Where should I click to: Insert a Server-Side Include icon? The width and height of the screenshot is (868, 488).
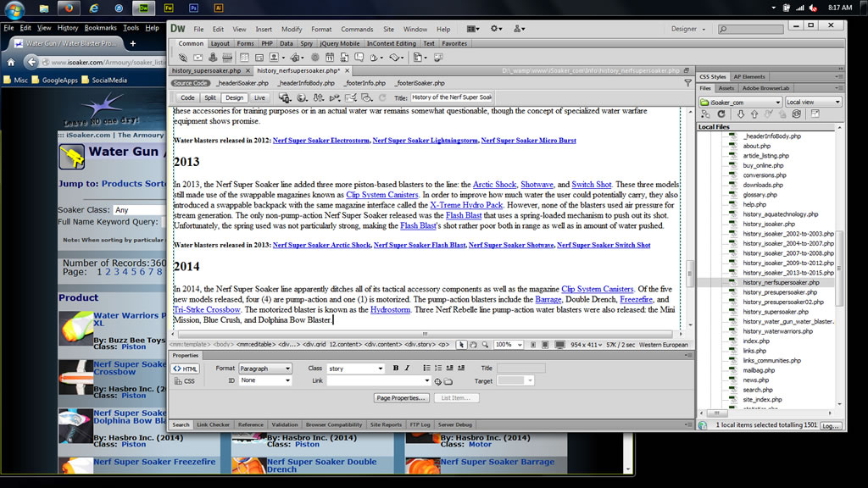(x=344, y=58)
